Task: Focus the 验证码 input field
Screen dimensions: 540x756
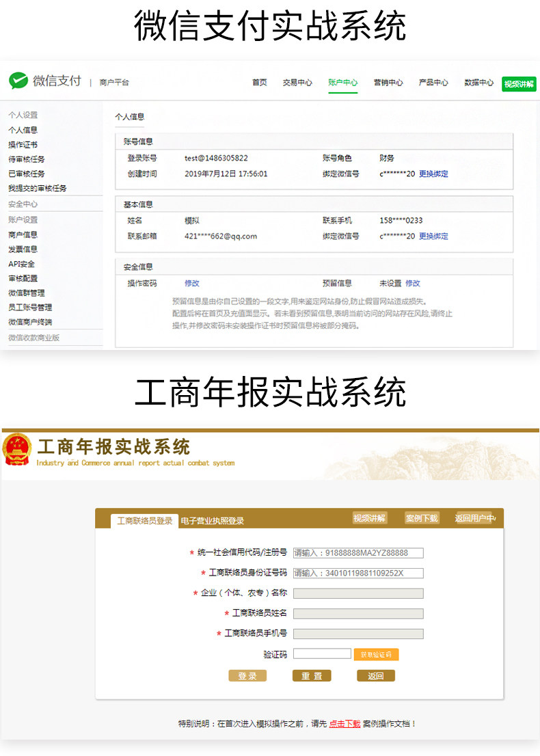Action: (322, 653)
